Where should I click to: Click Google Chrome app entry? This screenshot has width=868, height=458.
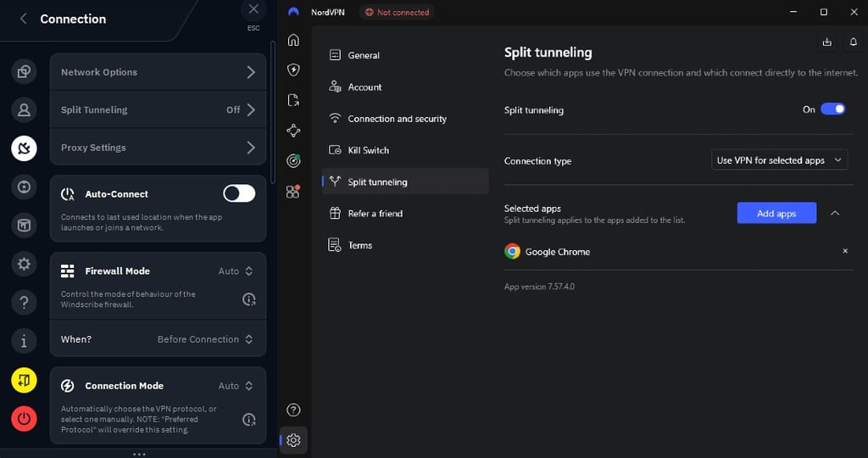(x=679, y=251)
